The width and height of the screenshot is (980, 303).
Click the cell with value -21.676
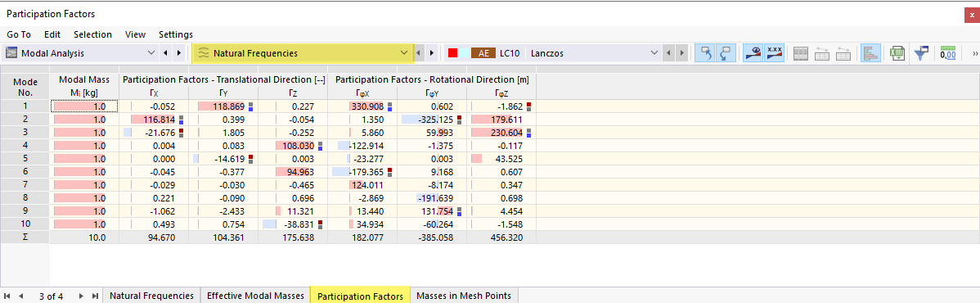coord(154,133)
